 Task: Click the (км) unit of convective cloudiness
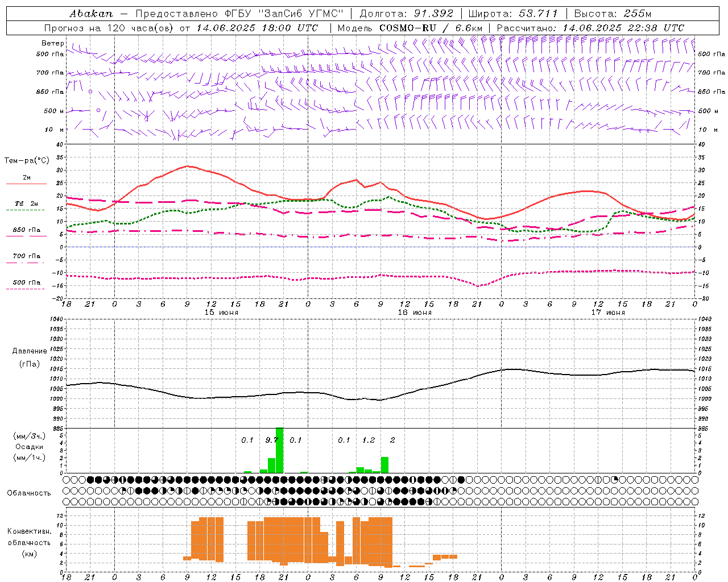coord(30,553)
